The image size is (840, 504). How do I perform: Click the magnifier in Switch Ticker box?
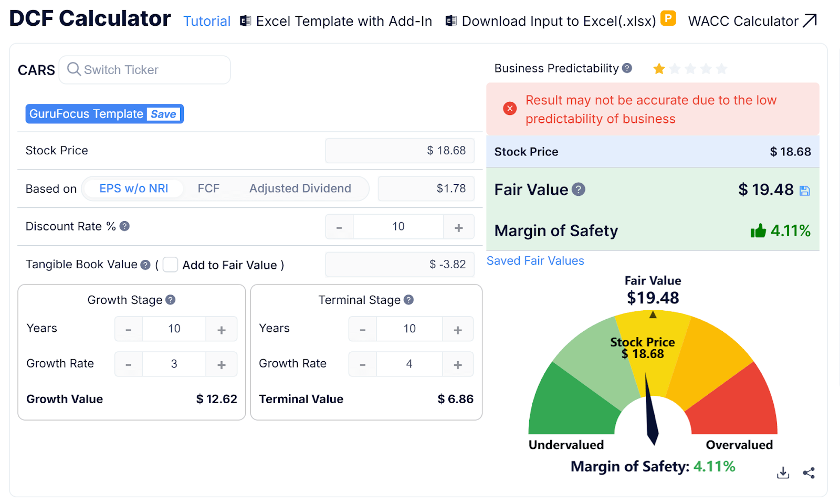pyautogui.click(x=73, y=69)
